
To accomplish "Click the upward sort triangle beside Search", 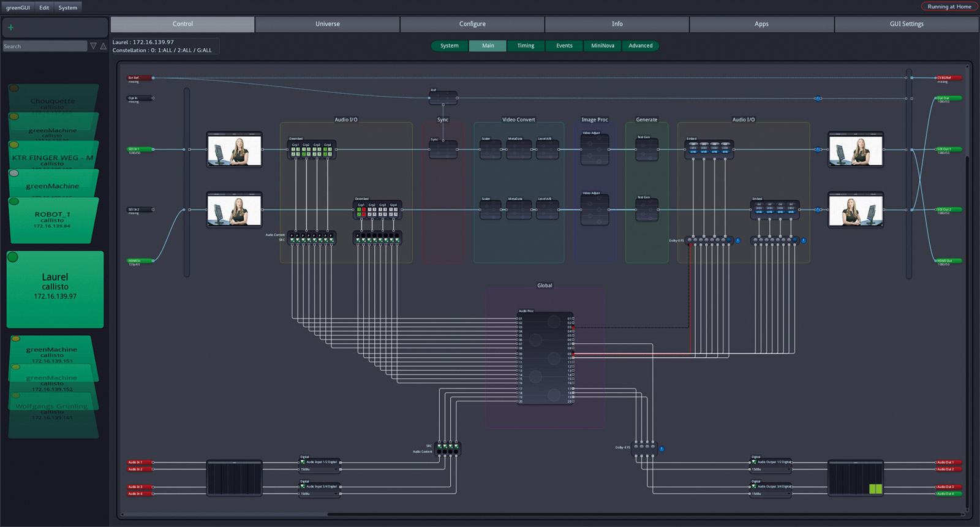I will tap(104, 46).
